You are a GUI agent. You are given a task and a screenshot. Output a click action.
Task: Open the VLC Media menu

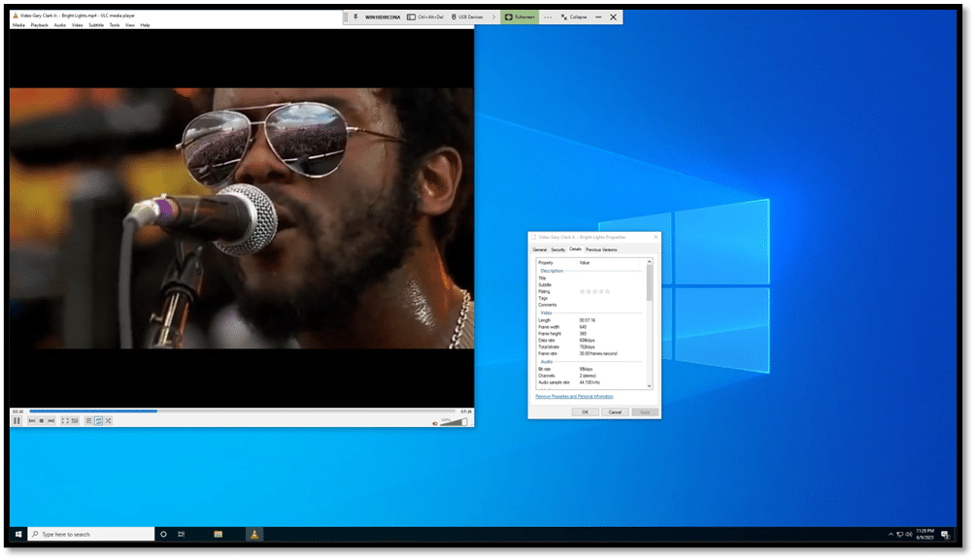(x=18, y=25)
